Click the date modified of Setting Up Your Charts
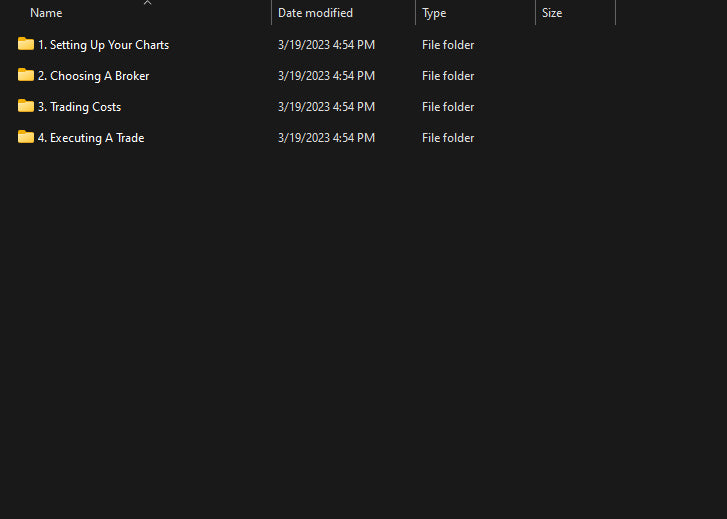 pyautogui.click(x=326, y=45)
